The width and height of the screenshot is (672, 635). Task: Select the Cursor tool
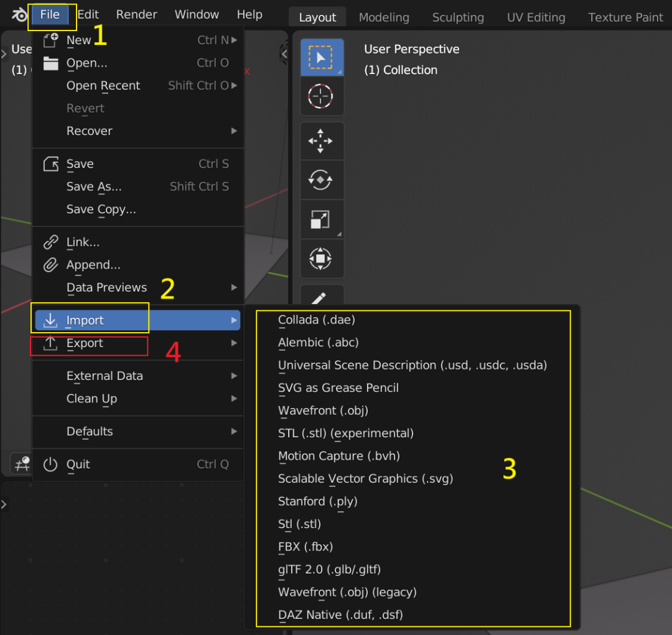322,96
